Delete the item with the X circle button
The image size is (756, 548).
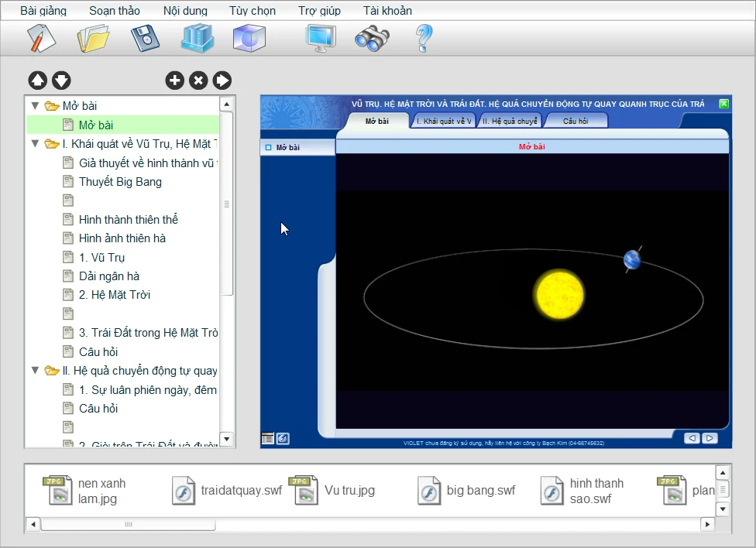click(198, 80)
